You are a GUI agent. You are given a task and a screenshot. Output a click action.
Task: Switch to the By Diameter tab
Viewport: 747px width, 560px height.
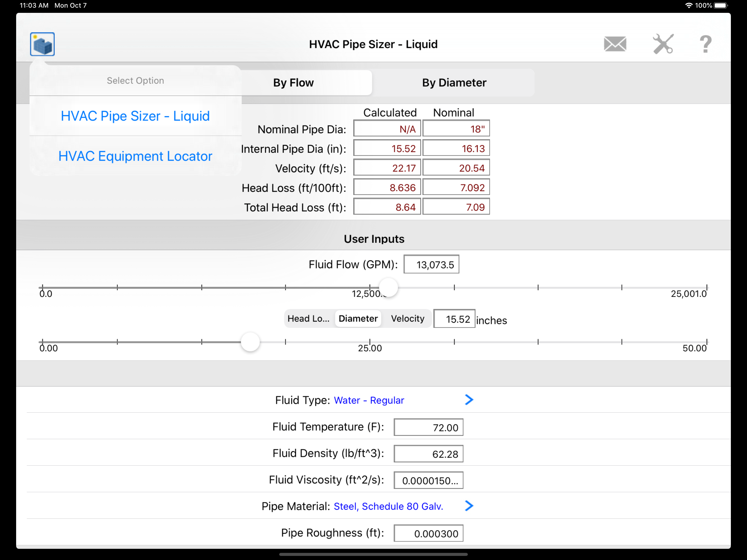click(454, 83)
